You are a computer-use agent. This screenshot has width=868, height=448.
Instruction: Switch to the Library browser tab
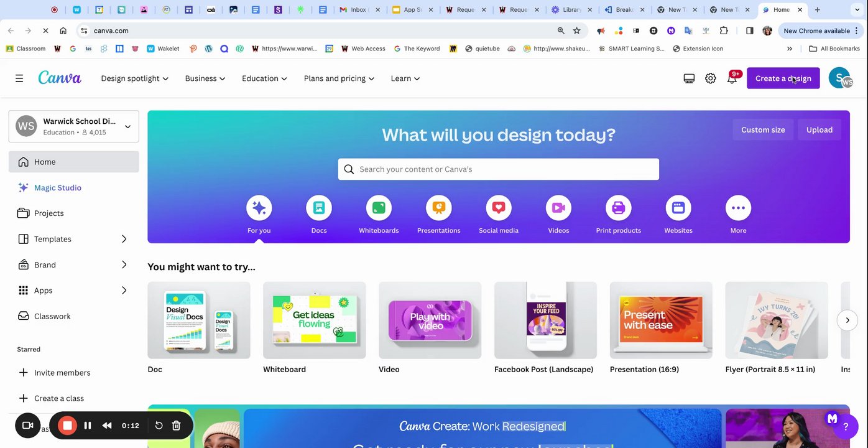pyautogui.click(x=571, y=10)
